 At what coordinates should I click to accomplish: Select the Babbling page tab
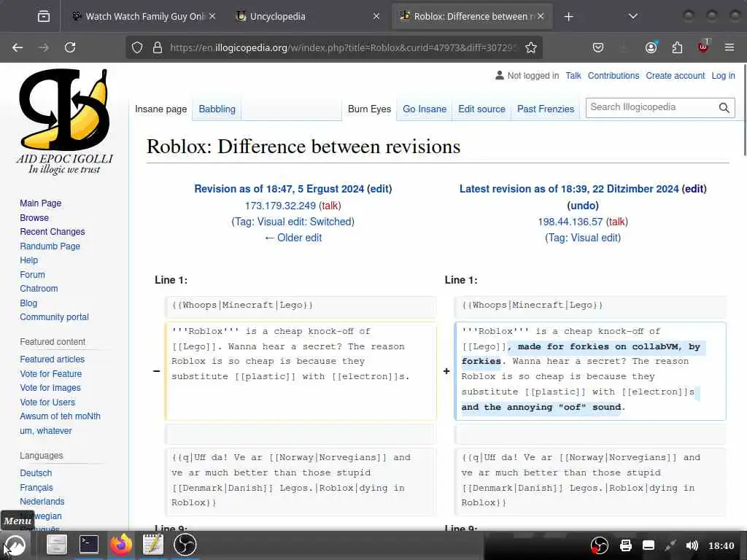pos(217,109)
